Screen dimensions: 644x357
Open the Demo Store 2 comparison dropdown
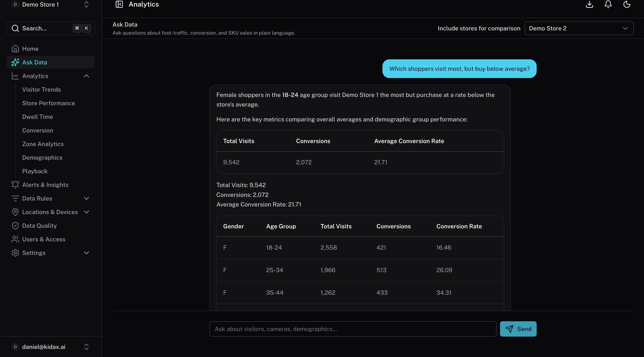click(x=579, y=28)
